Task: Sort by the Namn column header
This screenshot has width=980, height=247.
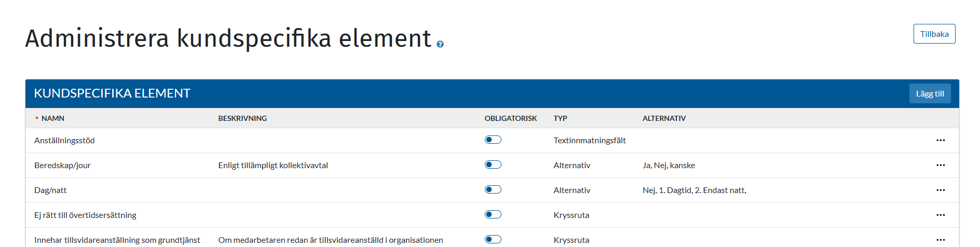Action: pyautogui.click(x=53, y=118)
